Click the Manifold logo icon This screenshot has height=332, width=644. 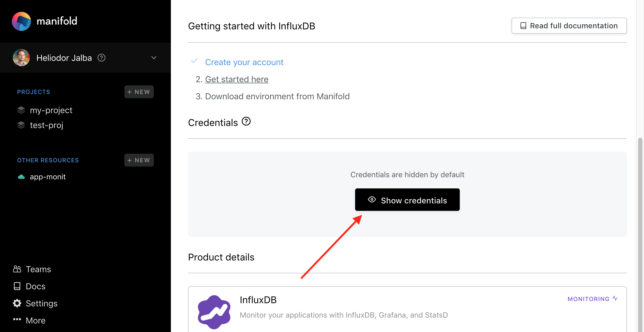tap(21, 21)
